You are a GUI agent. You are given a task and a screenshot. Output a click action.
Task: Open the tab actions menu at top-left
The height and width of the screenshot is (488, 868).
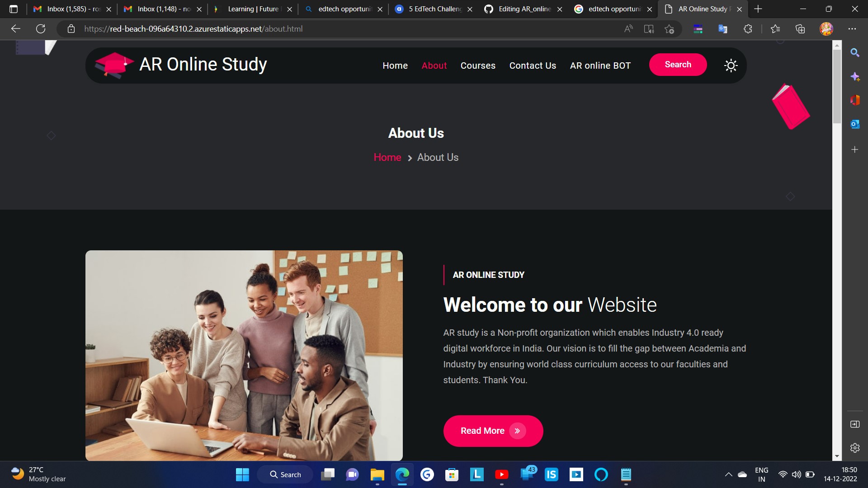tap(14, 9)
